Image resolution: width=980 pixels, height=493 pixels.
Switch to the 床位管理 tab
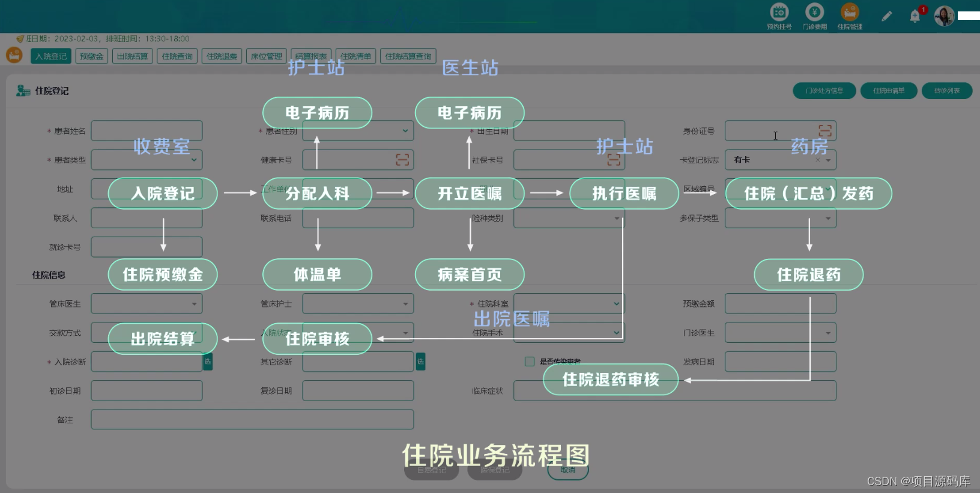266,56
